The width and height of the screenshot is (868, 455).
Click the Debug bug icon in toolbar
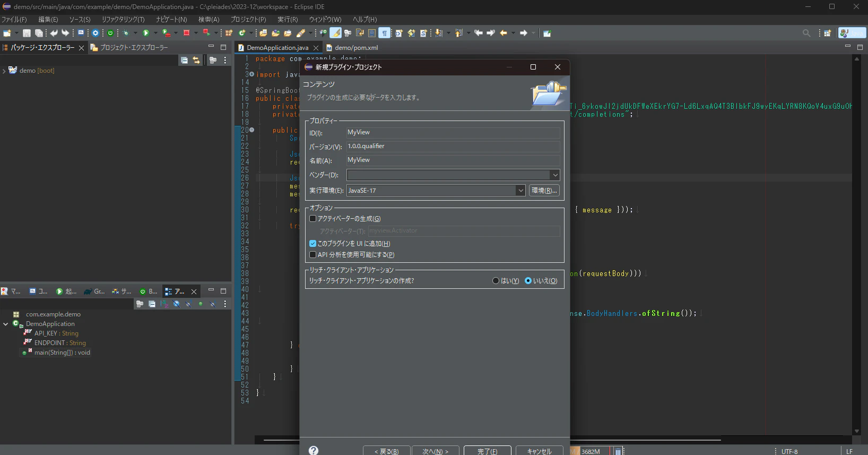point(126,33)
